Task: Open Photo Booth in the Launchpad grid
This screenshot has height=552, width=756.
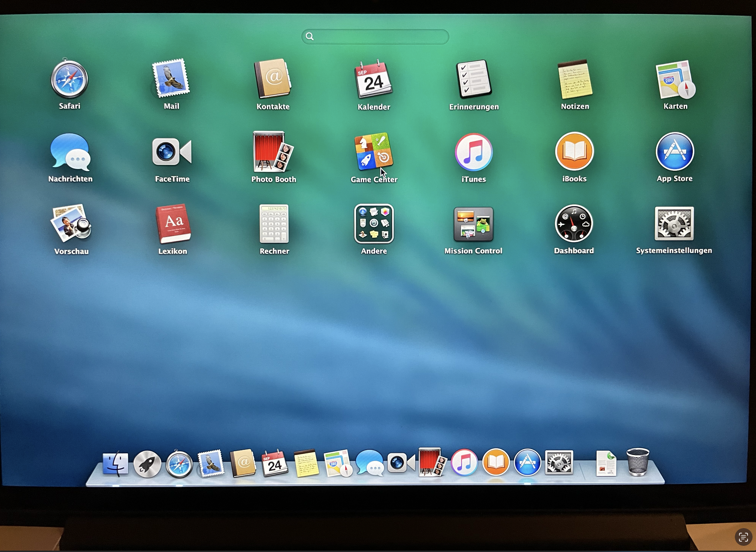Action: (x=273, y=151)
